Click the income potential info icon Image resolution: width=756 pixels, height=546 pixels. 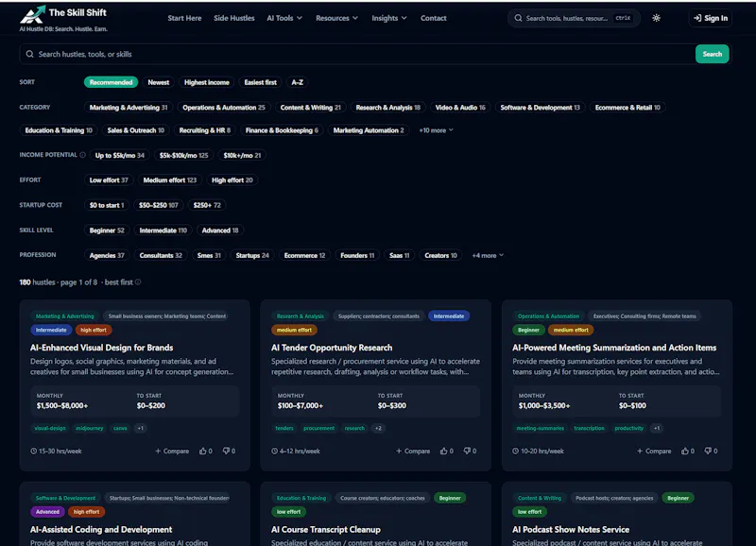tap(82, 155)
